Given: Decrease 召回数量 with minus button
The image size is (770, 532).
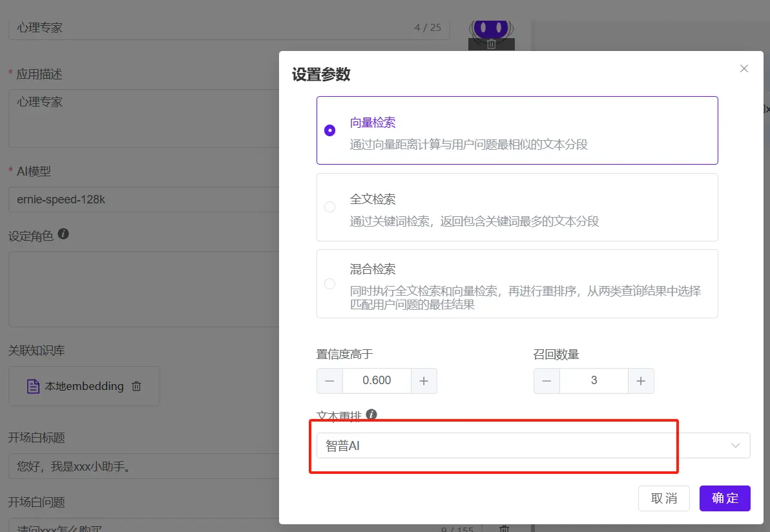Looking at the screenshot, I should coord(546,381).
